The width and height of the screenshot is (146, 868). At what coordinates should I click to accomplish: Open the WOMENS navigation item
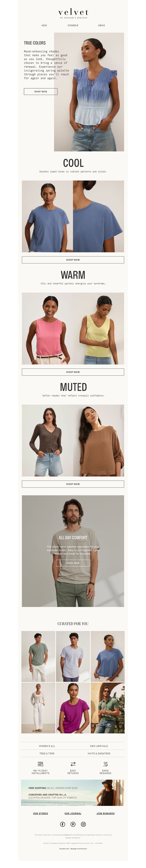click(73, 25)
